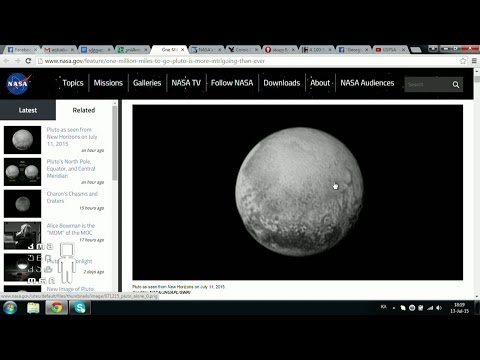Screen dimensions: 480x360
Task: Reload the page with the refresh icon
Action: [28, 61]
